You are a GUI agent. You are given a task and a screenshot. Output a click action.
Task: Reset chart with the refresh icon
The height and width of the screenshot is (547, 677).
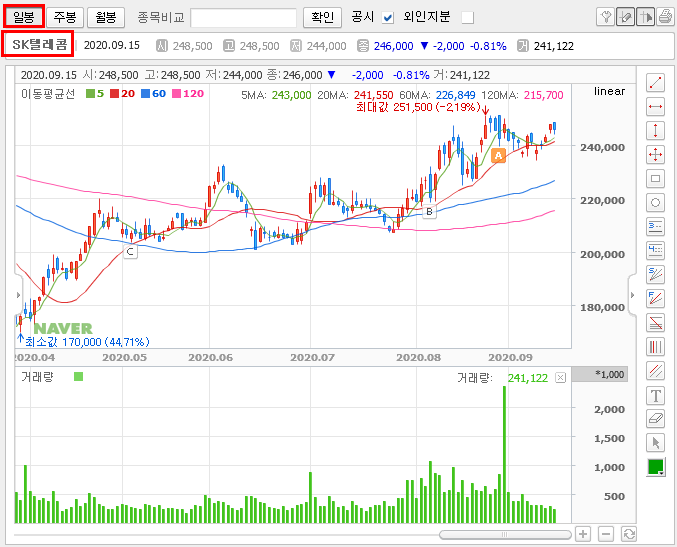[x=629, y=534]
